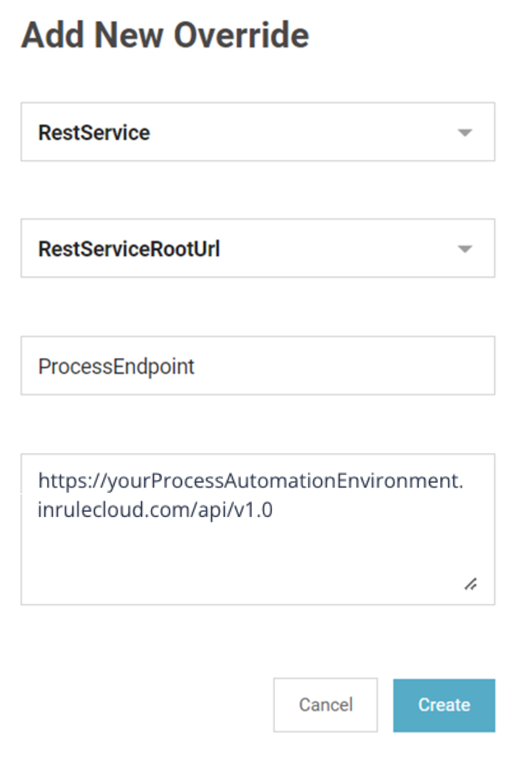The height and width of the screenshot is (781, 532).
Task: Click the word "ProcessEndpoint" in the field
Action: point(116,366)
